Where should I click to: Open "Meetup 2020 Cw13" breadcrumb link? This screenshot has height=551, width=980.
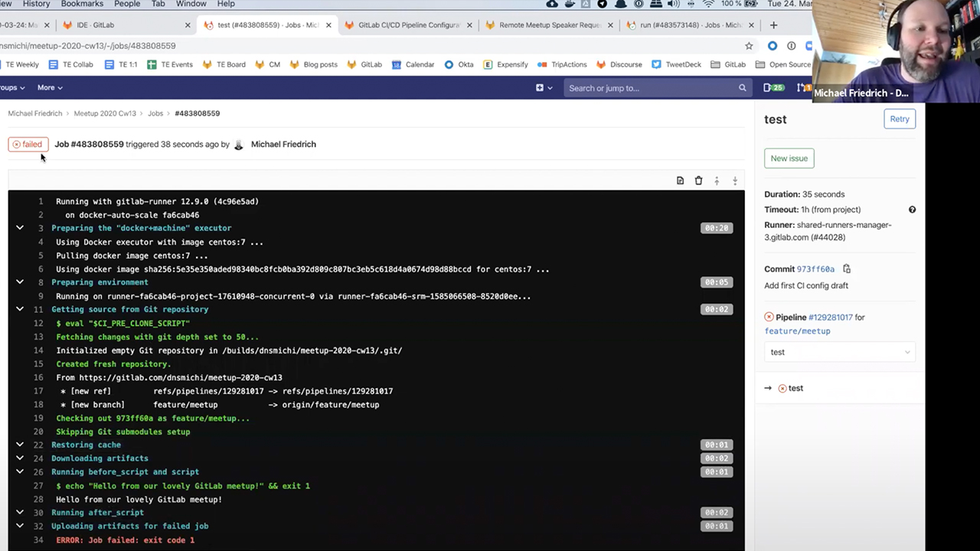click(105, 113)
